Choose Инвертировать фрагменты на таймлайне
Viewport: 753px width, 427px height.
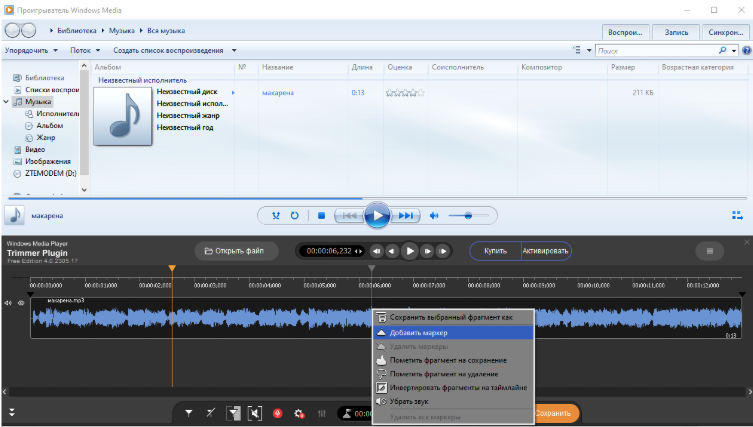[453, 387]
